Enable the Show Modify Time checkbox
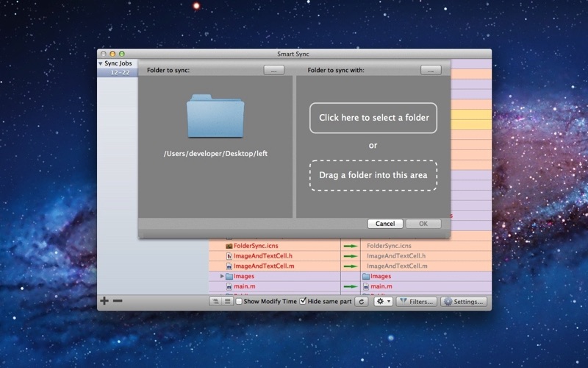588x368 pixels. 239,302
